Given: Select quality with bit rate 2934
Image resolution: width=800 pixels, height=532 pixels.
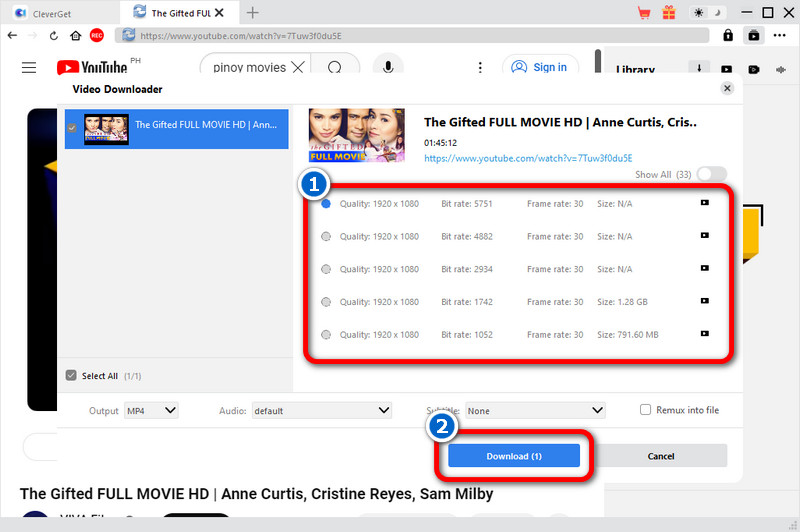Looking at the screenshot, I should click(326, 269).
